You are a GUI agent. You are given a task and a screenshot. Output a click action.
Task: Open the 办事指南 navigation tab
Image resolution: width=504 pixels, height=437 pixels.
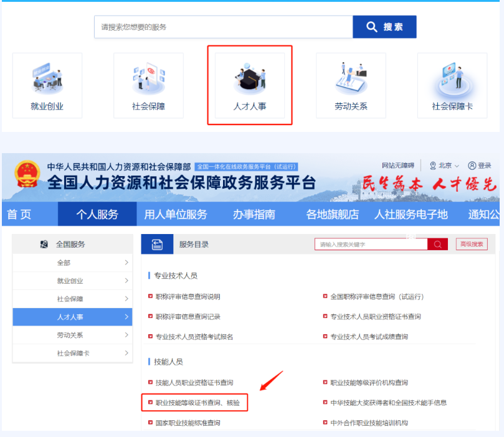click(x=254, y=214)
